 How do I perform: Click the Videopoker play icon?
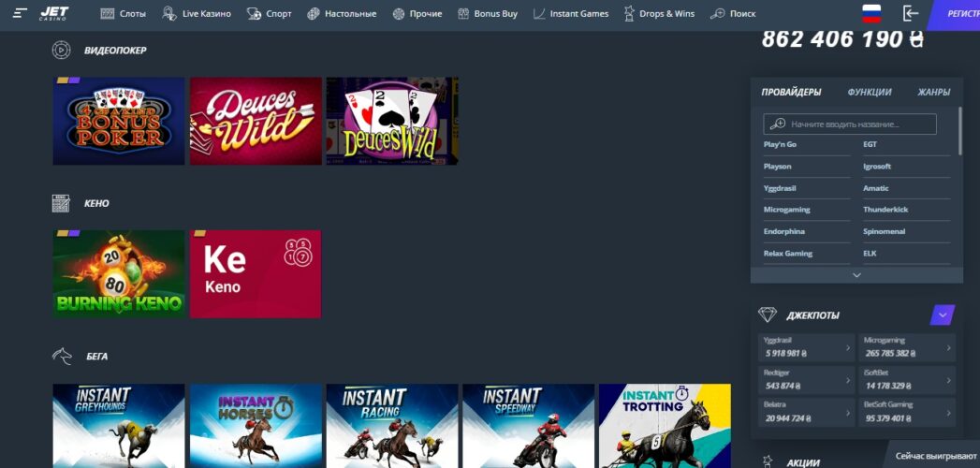pos(61,50)
